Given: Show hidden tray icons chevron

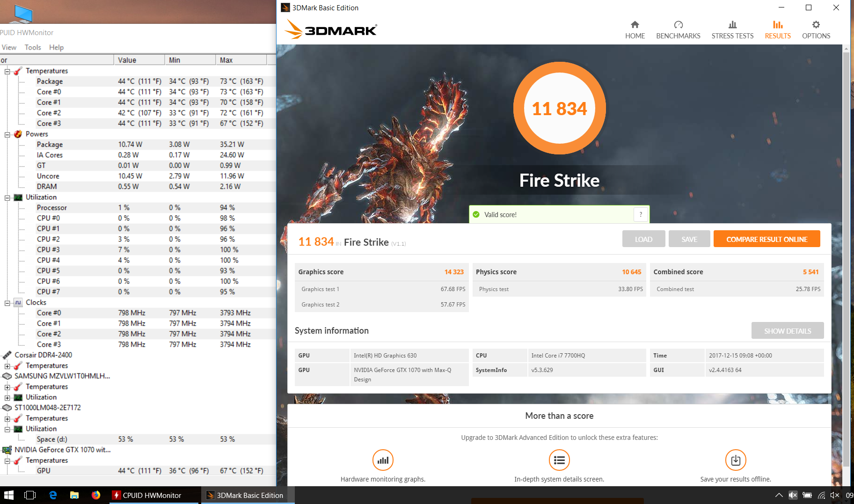Looking at the screenshot, I should [779, 495].
